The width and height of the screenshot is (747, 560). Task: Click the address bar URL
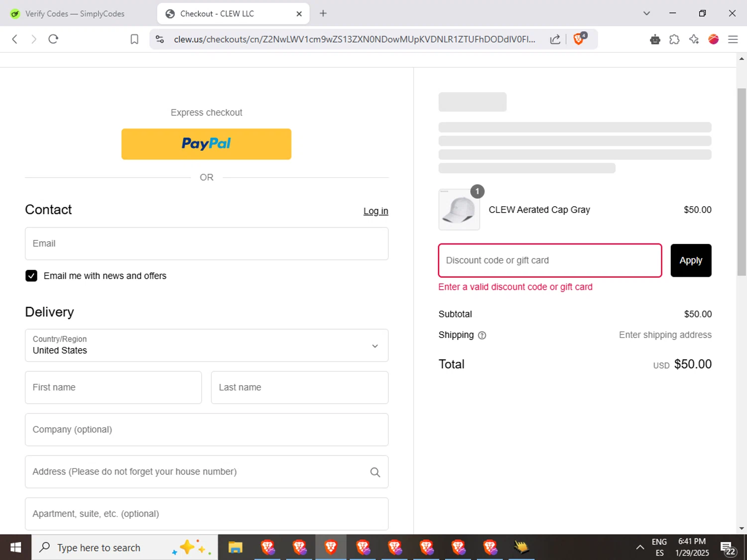pos(355,39)
